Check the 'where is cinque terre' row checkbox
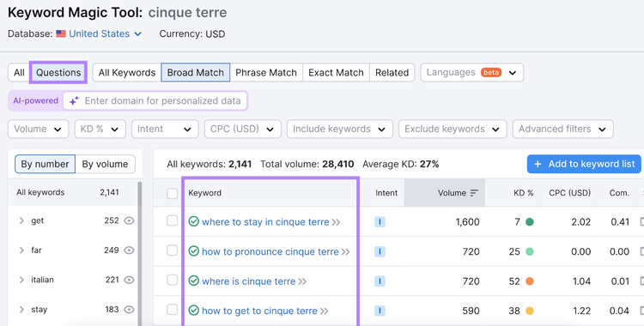 (x=172, y=280)
